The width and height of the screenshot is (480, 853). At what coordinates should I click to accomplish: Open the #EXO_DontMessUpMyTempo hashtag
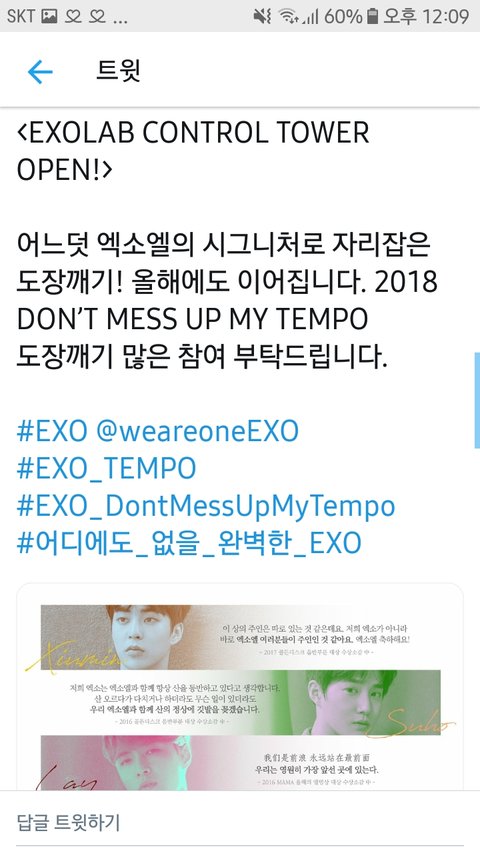click(206, 506)
